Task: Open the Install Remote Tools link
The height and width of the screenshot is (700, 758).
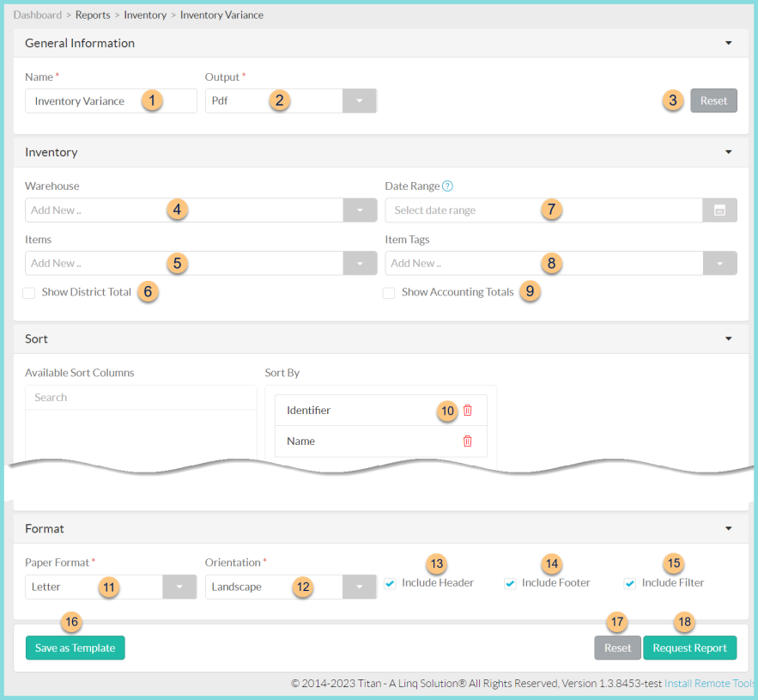Action: click(709, 683)
